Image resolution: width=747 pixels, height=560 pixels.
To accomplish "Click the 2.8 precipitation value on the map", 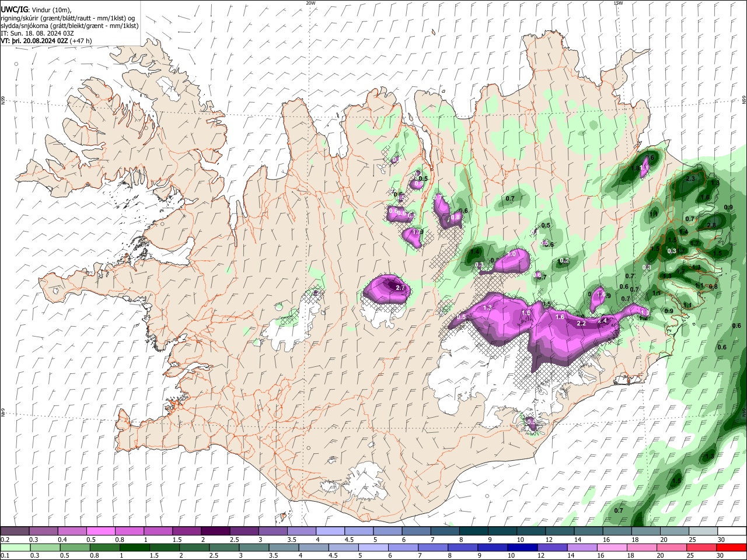I will (x=711, y=225).
